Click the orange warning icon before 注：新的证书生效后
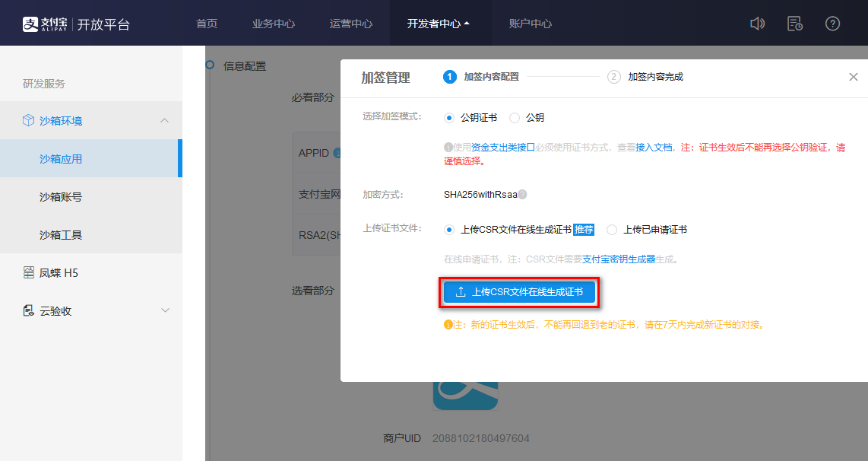Image resolution: width=868 pixels, height=461 pixels. (448, 325)
